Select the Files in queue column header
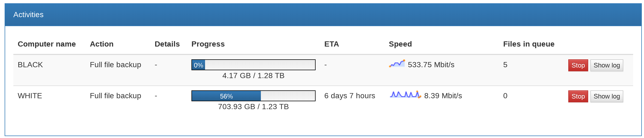 (x=529, y=44)
